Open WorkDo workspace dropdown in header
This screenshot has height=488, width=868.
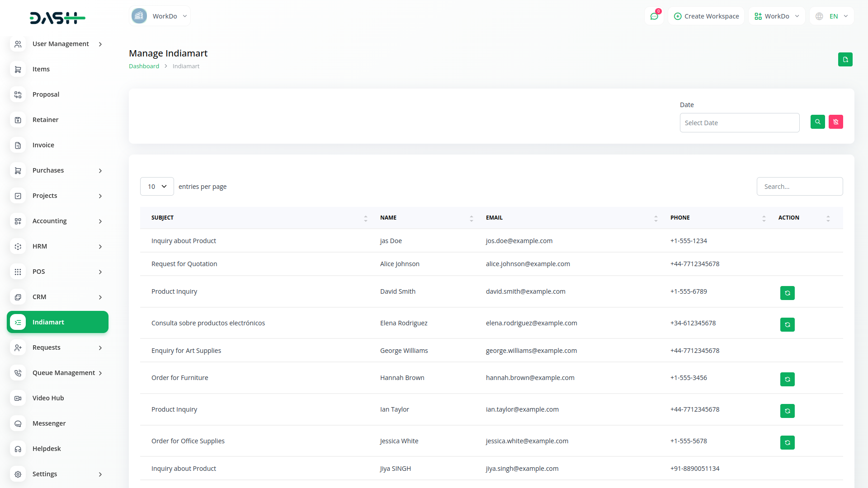click(x=777, y=16)
